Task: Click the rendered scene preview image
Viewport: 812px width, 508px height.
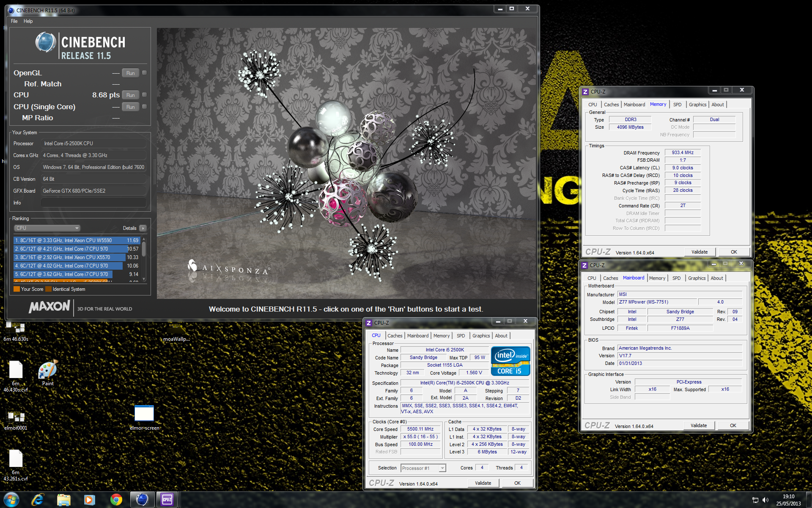Action: click(x=347, y=163)
